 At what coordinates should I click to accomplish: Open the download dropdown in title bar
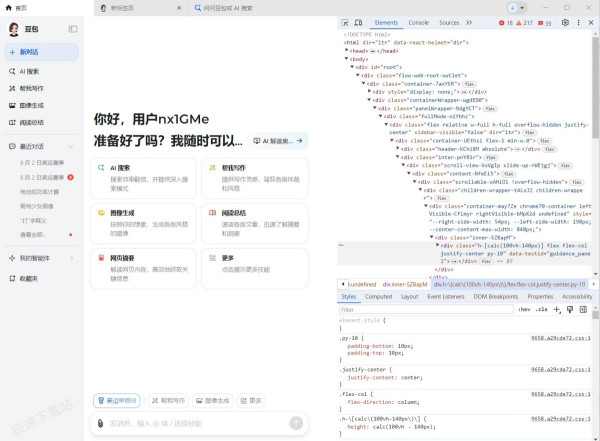pos(522,8)
